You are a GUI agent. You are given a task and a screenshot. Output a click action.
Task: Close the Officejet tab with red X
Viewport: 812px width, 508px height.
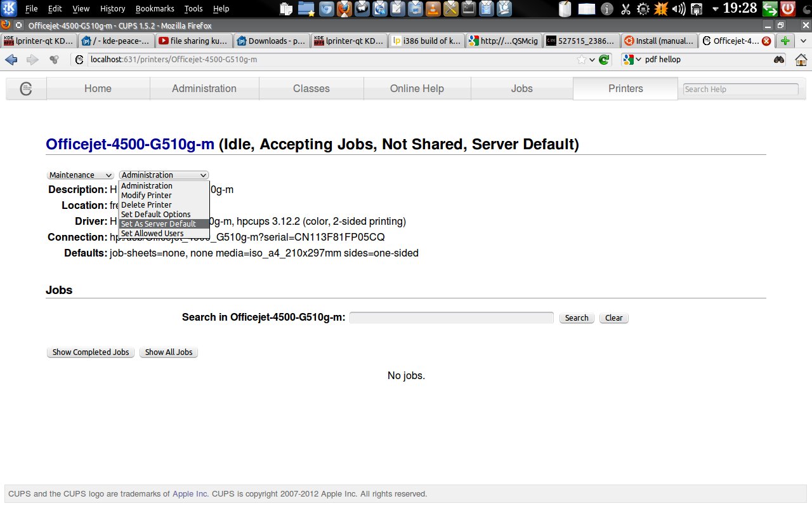pyautogui.click(x=766, y=41)
